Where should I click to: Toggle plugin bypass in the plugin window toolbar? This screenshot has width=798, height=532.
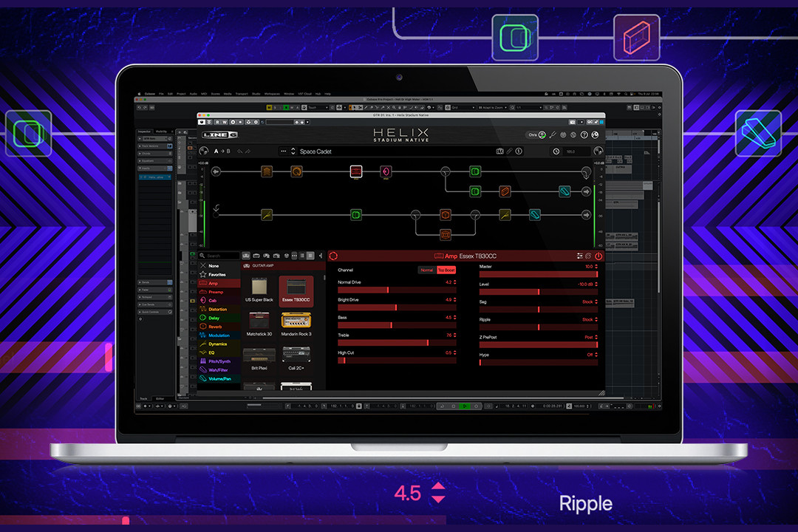[202, 122]
